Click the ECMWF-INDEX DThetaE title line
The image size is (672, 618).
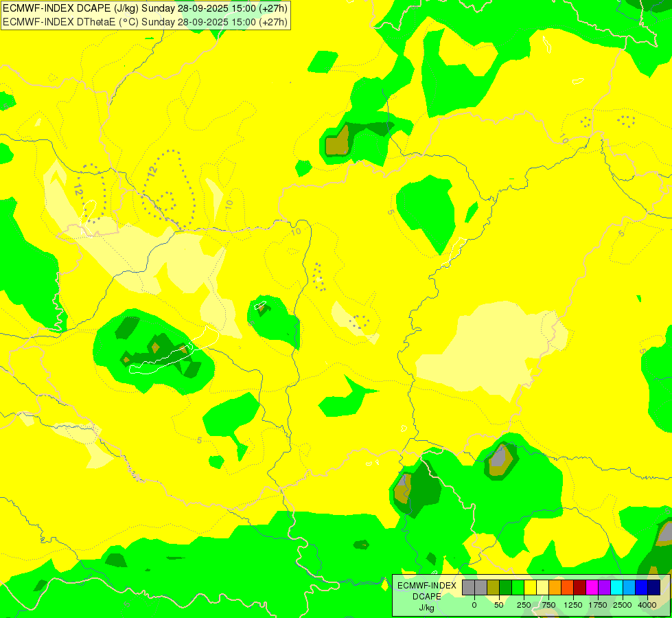146,22
